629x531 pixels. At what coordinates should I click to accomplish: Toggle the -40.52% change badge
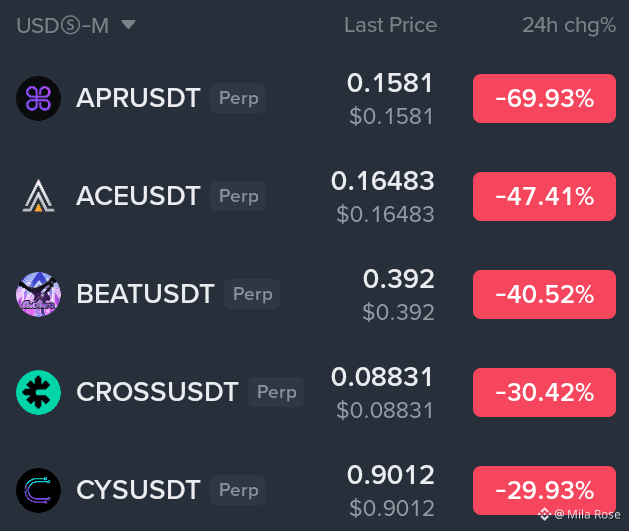point(544,294)
